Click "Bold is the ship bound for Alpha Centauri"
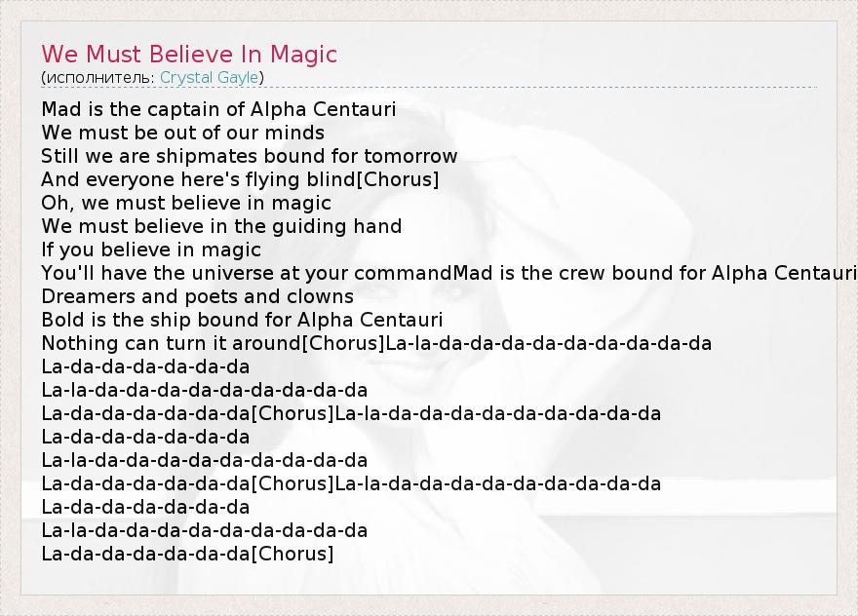The width and height of the screenshot is (858, 616). click(x=242, y=320)
